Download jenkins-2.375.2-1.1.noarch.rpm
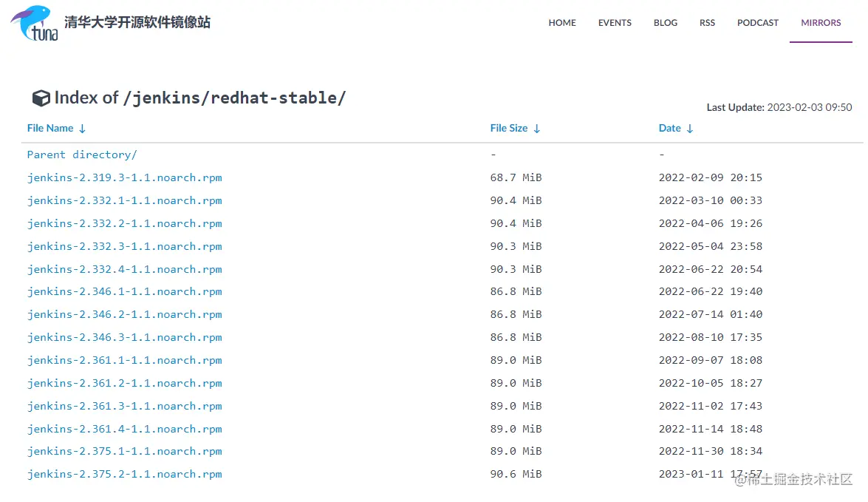868x502 pixels. (x=125, y=475)
